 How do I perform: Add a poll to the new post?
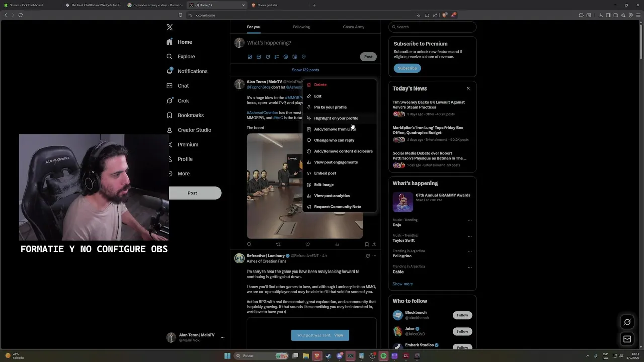click(x=277, y=57)
